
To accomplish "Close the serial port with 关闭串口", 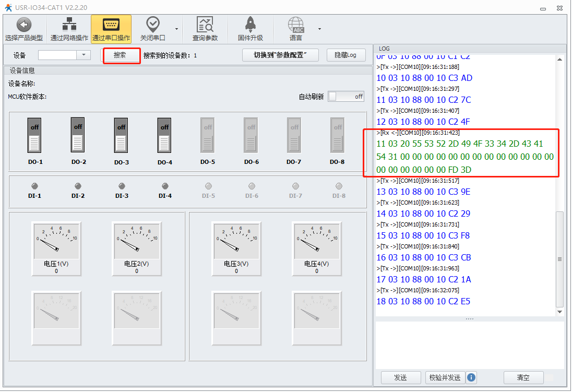I will tap(153, 29).
